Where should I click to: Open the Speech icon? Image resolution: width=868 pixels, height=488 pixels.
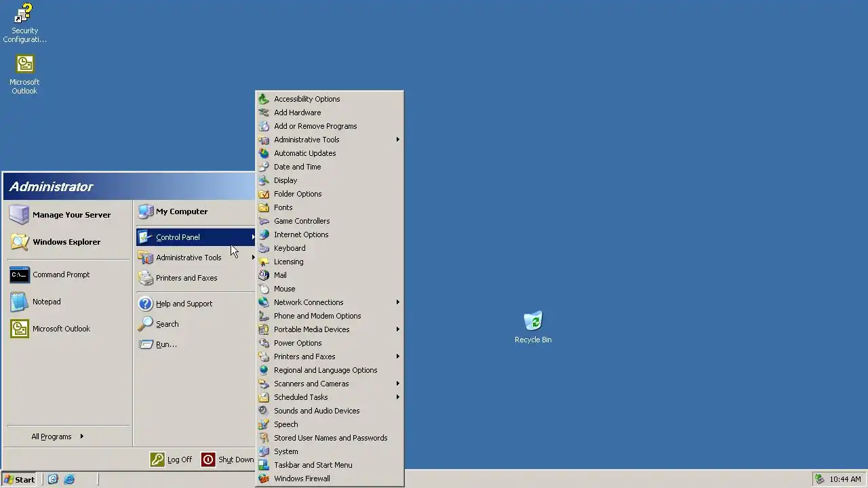(x=264, y=424)
